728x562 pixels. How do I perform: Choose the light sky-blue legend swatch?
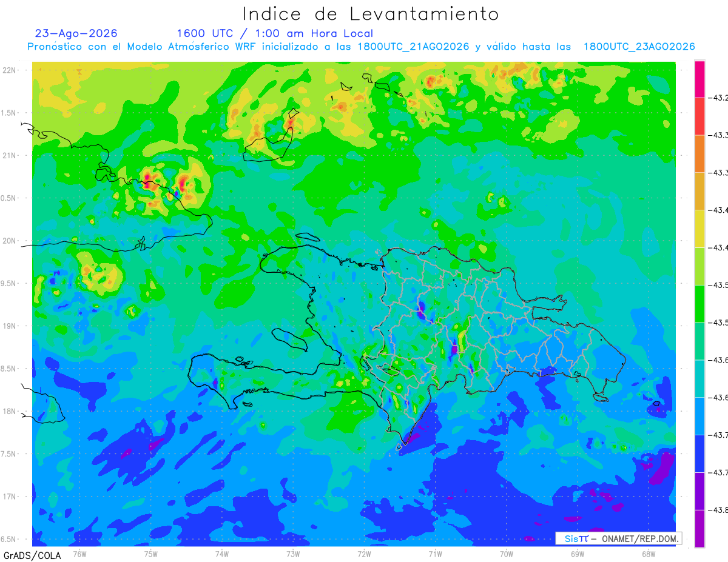699,416
